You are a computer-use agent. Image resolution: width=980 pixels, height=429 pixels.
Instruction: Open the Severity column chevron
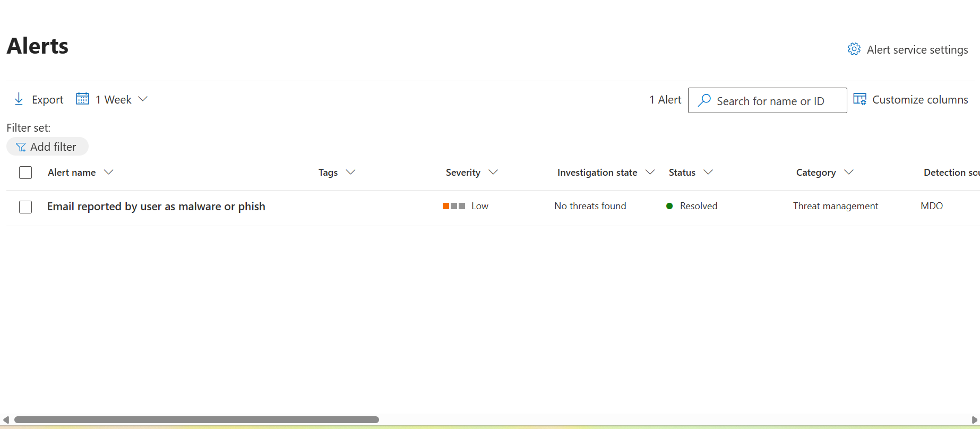point(493,172)
